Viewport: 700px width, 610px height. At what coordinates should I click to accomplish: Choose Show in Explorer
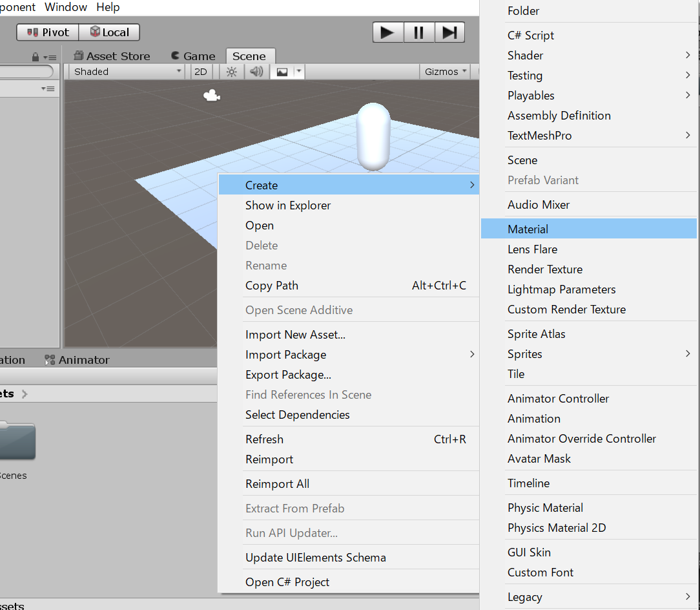[x=349, y=205]
